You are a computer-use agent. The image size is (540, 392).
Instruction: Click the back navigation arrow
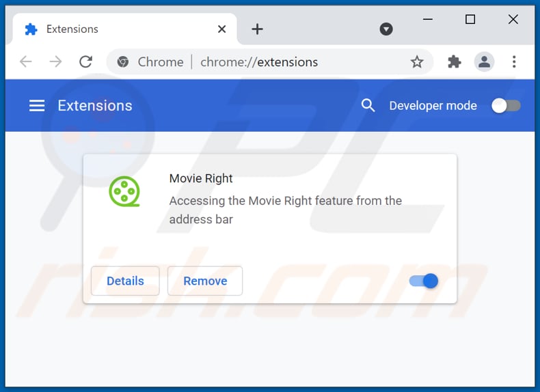[26, 62]
